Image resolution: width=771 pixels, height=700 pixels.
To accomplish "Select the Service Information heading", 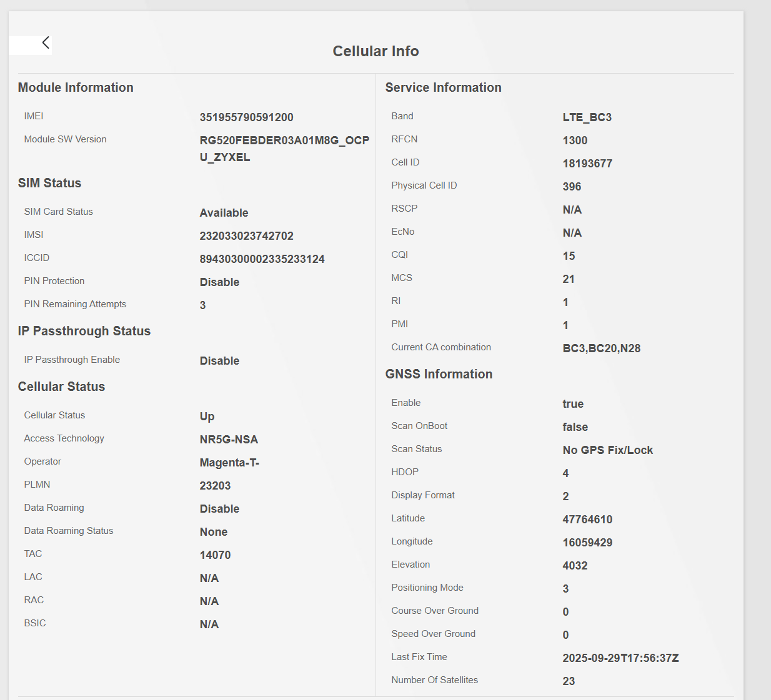I will 443,87.
